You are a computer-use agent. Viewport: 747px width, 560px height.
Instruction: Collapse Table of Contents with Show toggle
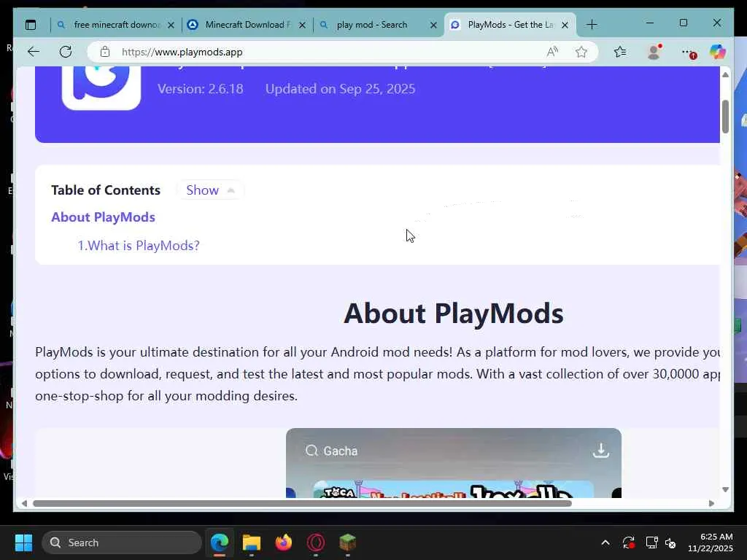210,190
